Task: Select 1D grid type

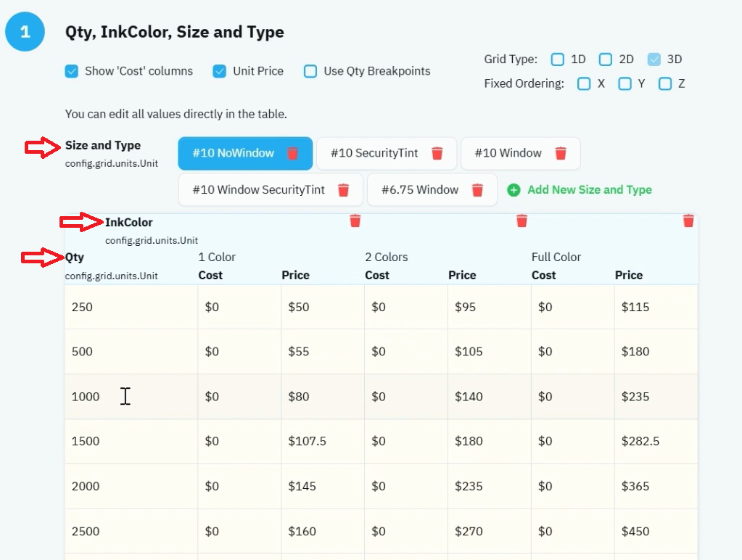Action: tap(558, 59)
